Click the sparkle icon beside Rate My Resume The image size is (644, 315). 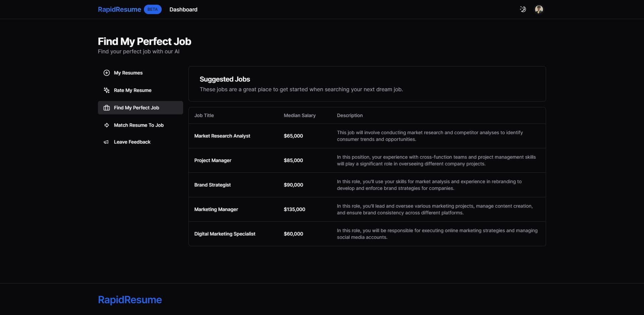coord(106,90)
